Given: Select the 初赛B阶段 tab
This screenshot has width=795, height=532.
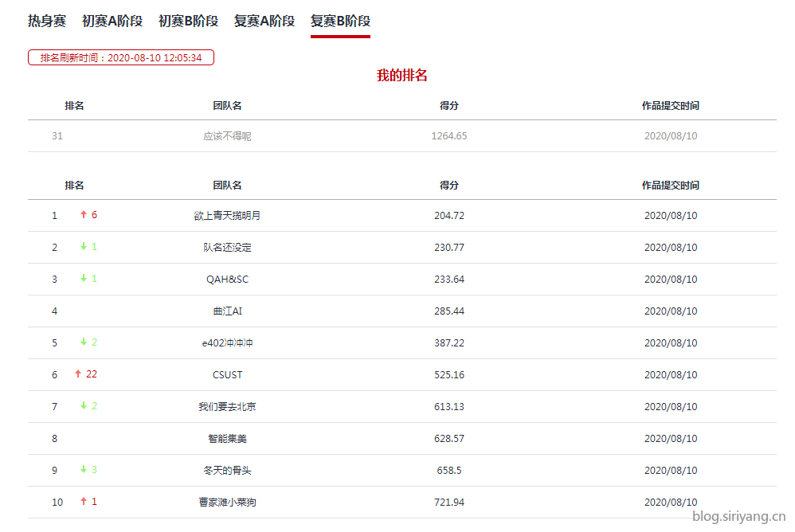Looking at the screenshot, I should click(188, 22).
